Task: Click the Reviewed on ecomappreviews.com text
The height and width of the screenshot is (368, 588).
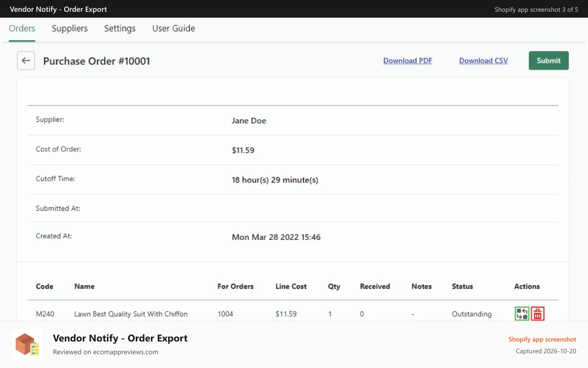Action: [x=105, y=352]
